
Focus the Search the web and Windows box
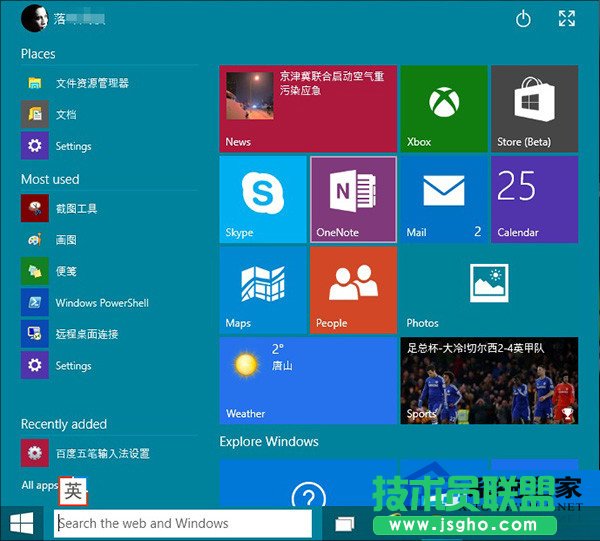coord(183,523)
